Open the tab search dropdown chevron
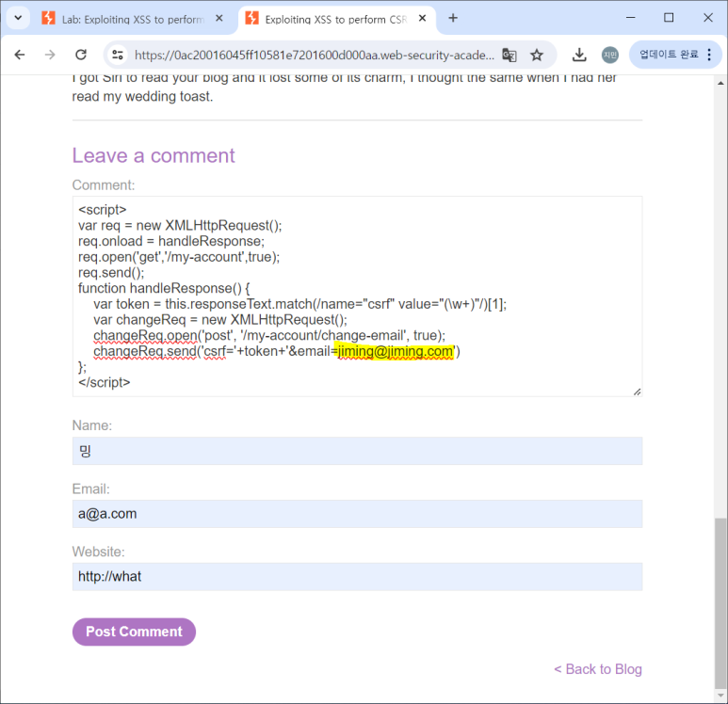 tap(18, 18)
